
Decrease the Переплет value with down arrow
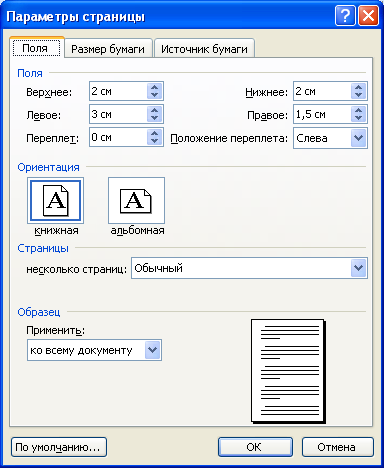tap(154, 141)
